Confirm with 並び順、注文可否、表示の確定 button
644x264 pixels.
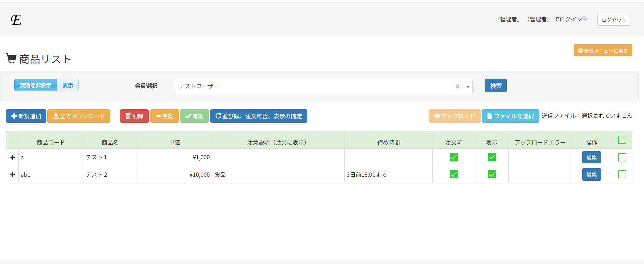(259, 116)
